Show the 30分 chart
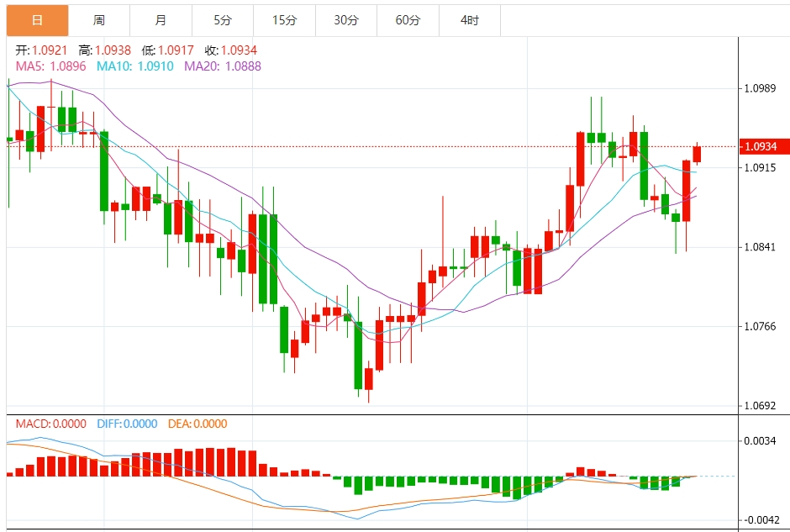Image resolution: width=790 pixels, height=532 pixels. [x=346, y=19]
